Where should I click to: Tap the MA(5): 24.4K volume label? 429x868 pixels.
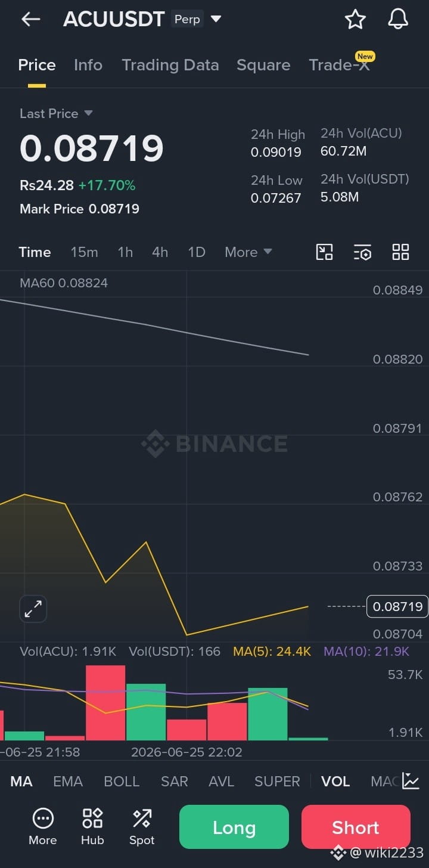tap(272, 652)
